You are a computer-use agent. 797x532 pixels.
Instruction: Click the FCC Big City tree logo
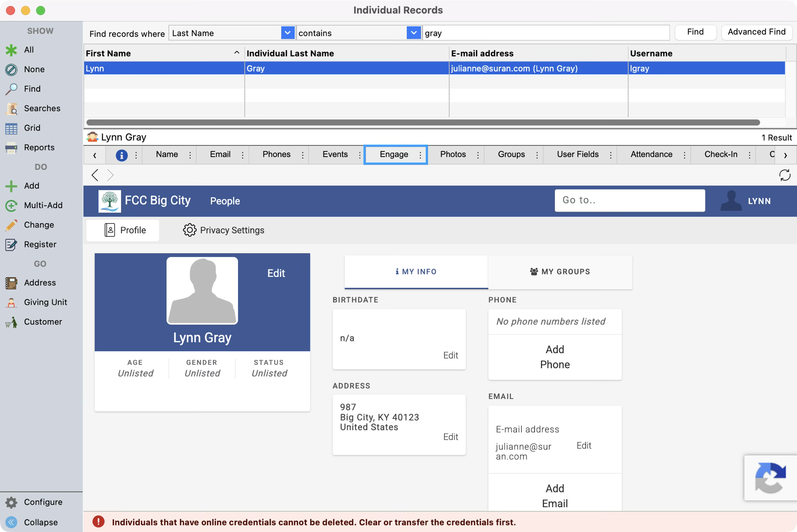(x=109, y=201)
